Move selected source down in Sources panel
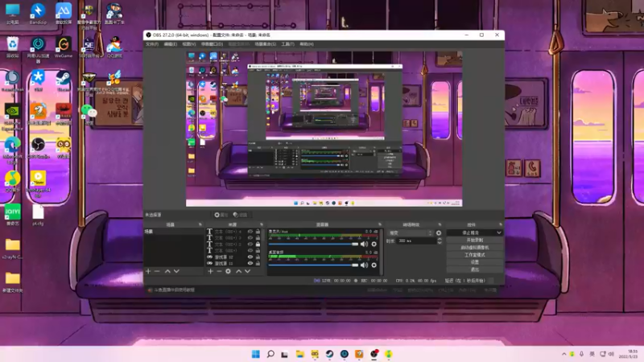The height and width of the screenshot is (362, 644). pos(248,271)
